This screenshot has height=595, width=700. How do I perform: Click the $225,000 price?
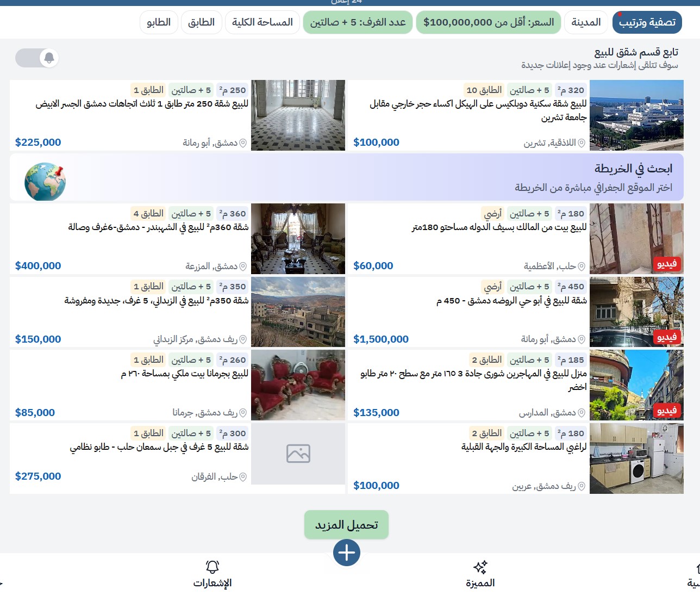click(38, 142)
